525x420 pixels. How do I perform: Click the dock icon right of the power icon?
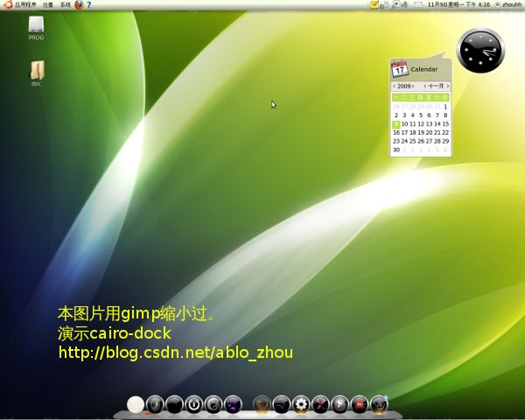(x=213, y=404)
